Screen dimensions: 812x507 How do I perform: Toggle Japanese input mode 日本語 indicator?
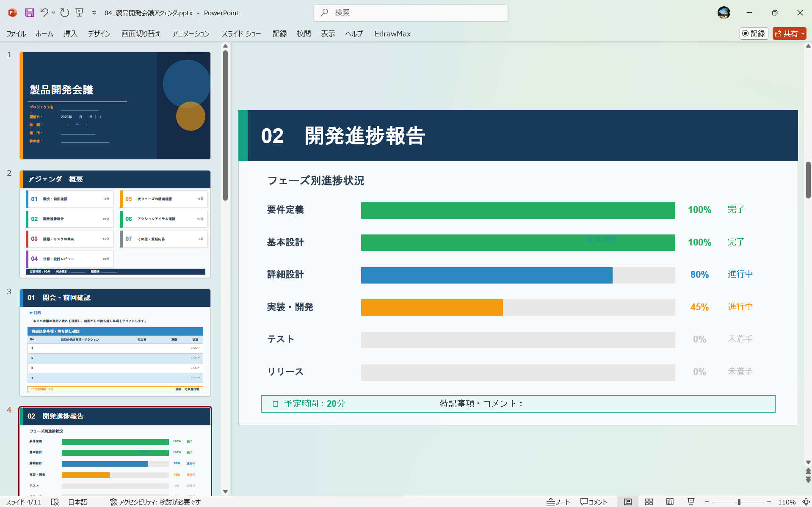(78, 502)
